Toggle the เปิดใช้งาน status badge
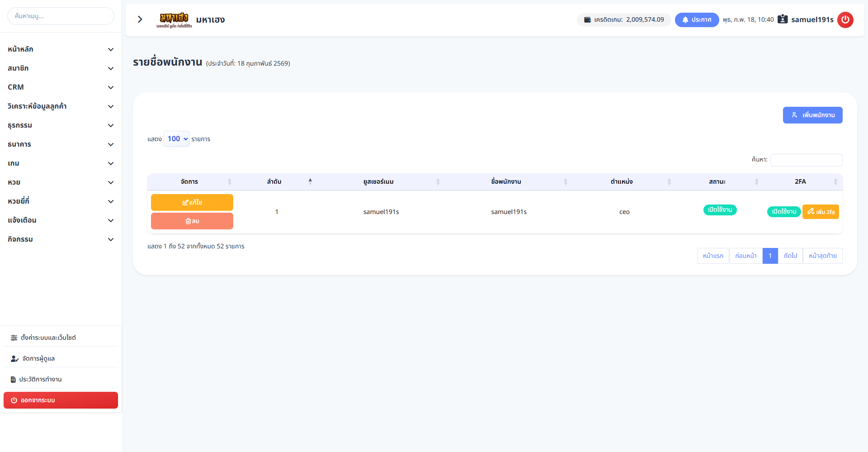Screen dimensions: 868x452 [720, 210]
